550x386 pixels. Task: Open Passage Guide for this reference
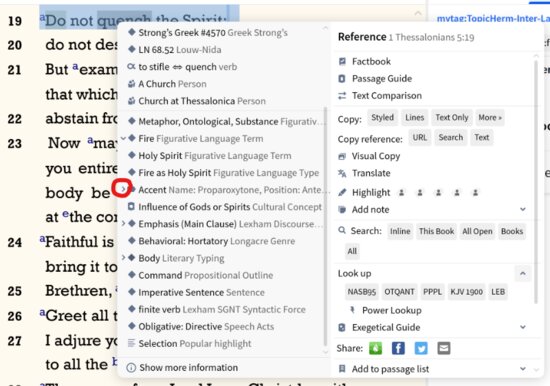click(382, 79)
